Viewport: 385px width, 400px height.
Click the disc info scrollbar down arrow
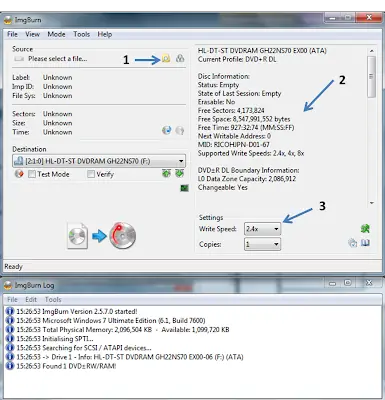tap(371, 203)
